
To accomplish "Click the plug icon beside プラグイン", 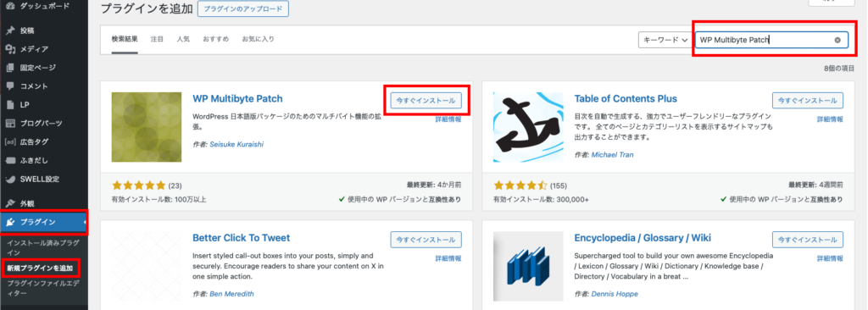I will tap(10, 222).
